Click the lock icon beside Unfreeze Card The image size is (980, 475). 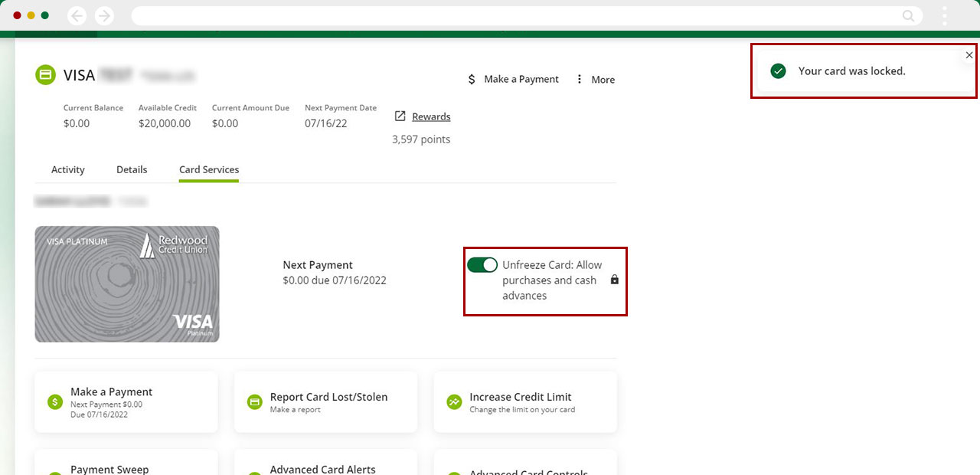tap(614, 280)
